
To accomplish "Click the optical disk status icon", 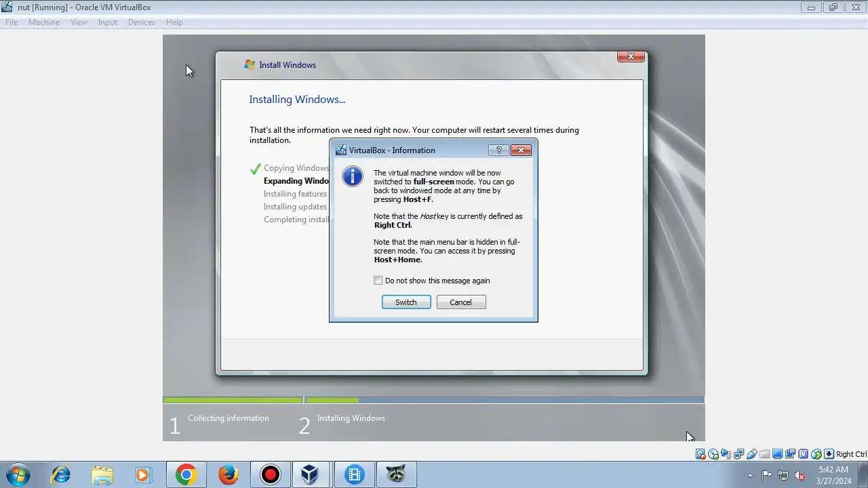I will (x=713, y=454).
